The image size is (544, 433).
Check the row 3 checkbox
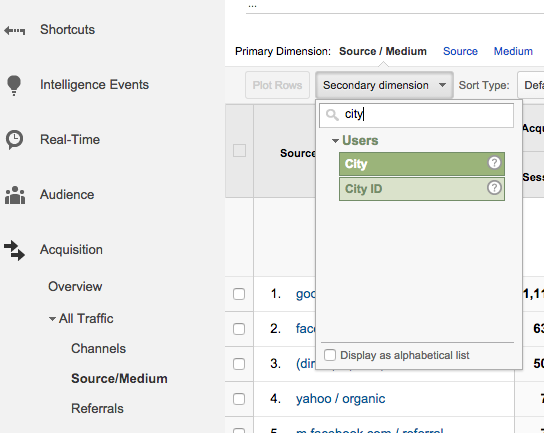(x=239, y=364)
